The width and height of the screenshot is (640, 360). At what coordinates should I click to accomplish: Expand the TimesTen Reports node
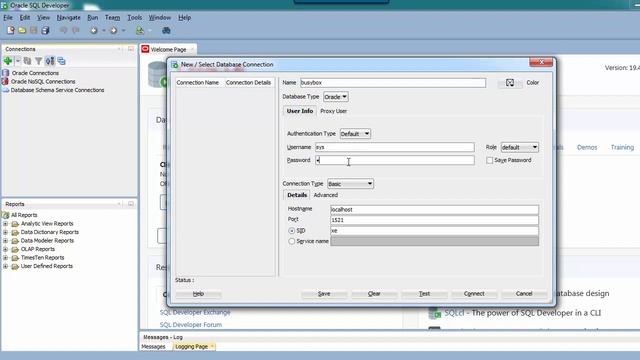coord(5,258)
